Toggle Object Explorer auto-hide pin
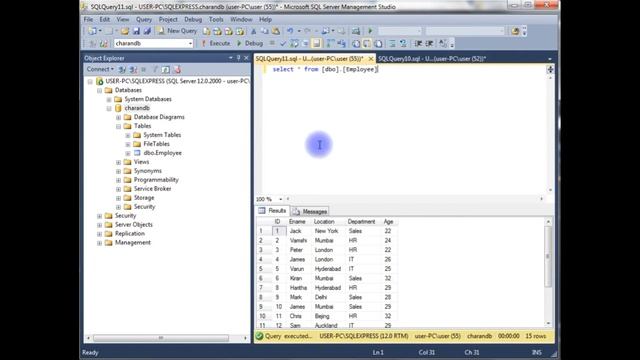The width and height of the screenshot is (640, 360). click(x=238, y=58)
